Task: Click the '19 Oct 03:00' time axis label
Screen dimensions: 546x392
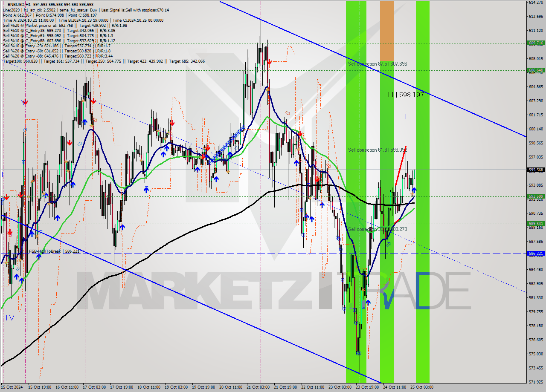Action: 176,387
